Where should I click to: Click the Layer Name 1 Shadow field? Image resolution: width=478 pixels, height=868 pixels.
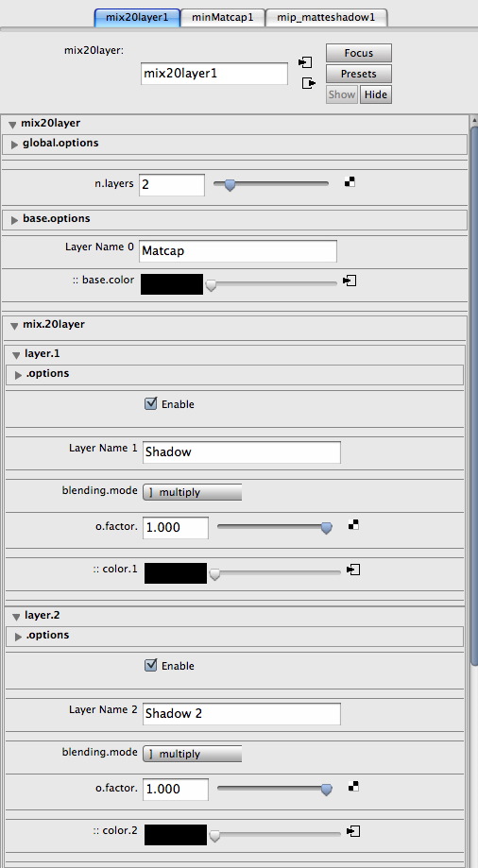(x=242, y=452)
